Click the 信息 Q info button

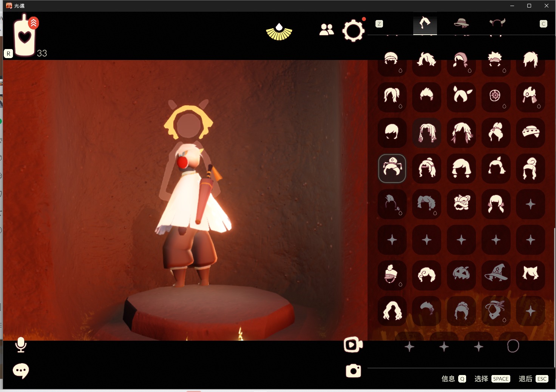click(x=454, y=379)
